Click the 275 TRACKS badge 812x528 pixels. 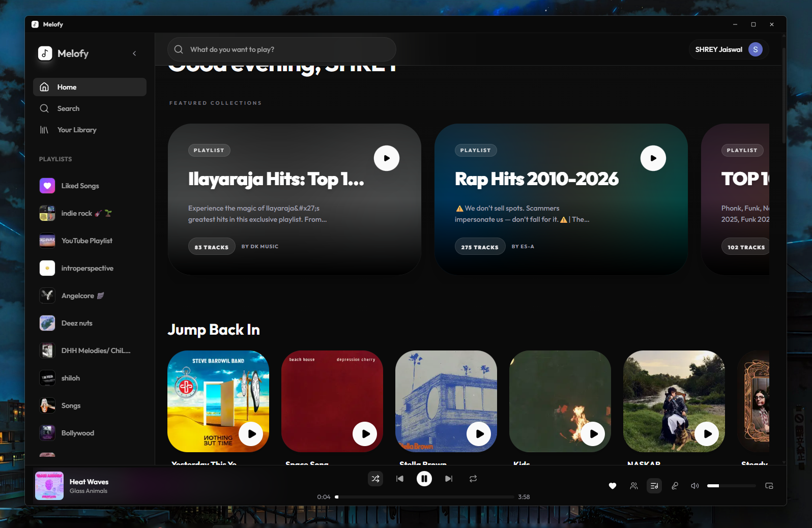click(x=480, y=247)
